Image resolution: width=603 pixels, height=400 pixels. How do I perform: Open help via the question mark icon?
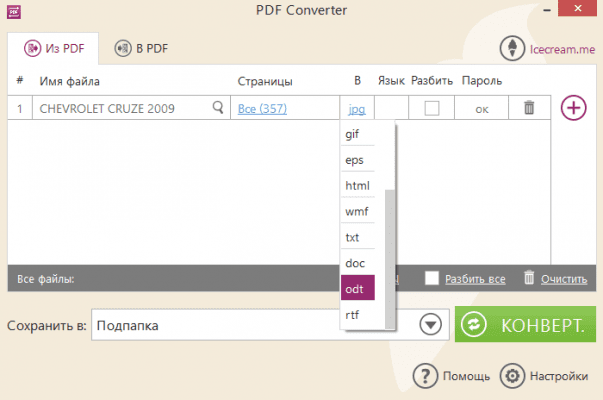click(427, 376)
